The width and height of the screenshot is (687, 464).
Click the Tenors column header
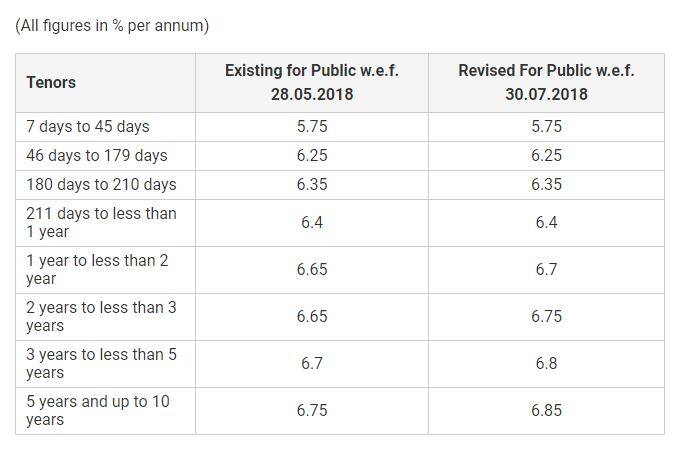(51, 82)
